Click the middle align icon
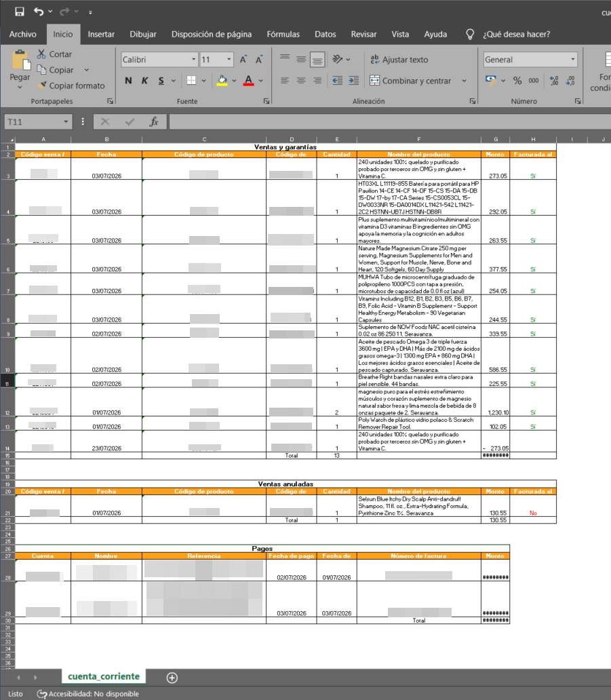 coord(301,59)
